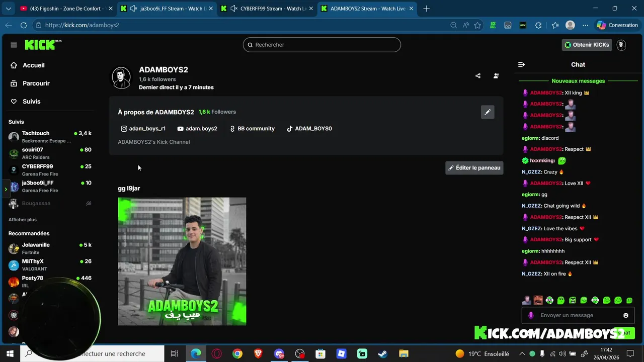Unmute the CYBERFF99 tab speaker icon
This screenshot has height=362, width=644.
(233, 9)
